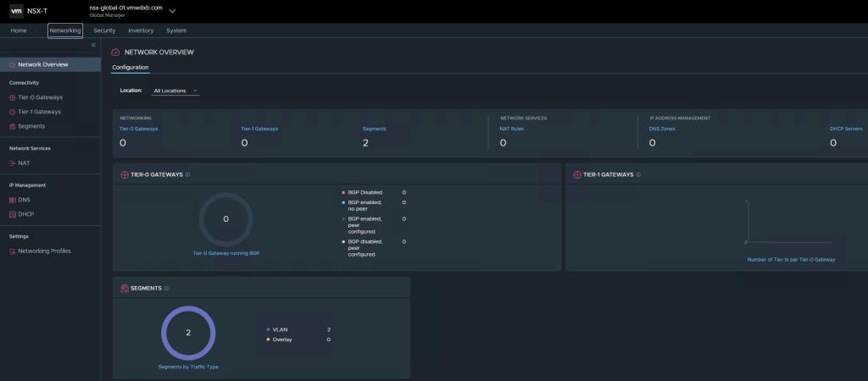
Task: Click info icon beside Tier-0 Gateways panel title
Action: coord(187,174)
